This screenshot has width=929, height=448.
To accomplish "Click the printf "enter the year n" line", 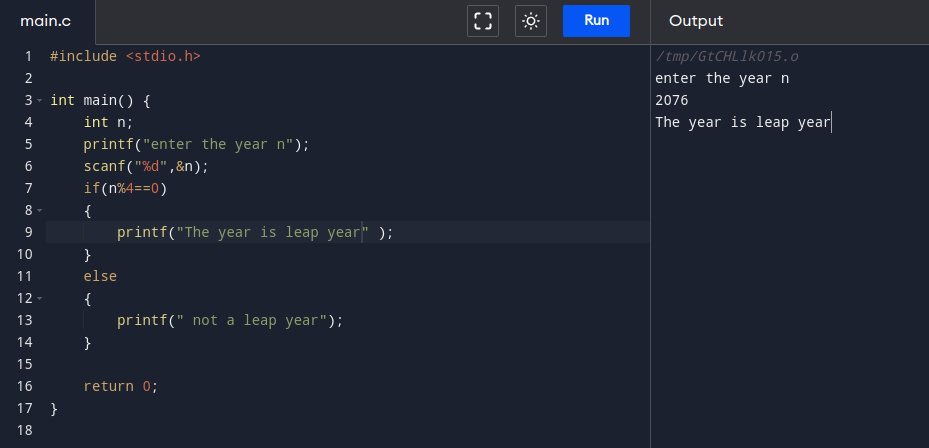I will click(x=197, y=144).
